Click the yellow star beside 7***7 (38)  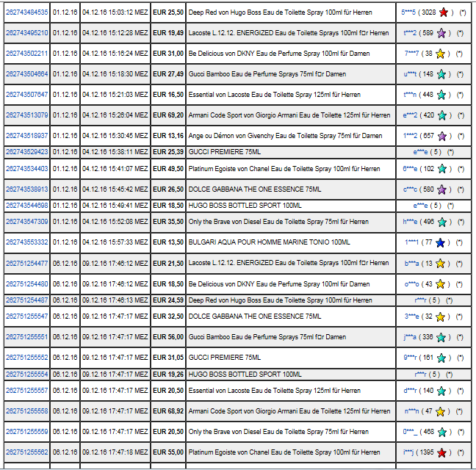coord(440,54)
